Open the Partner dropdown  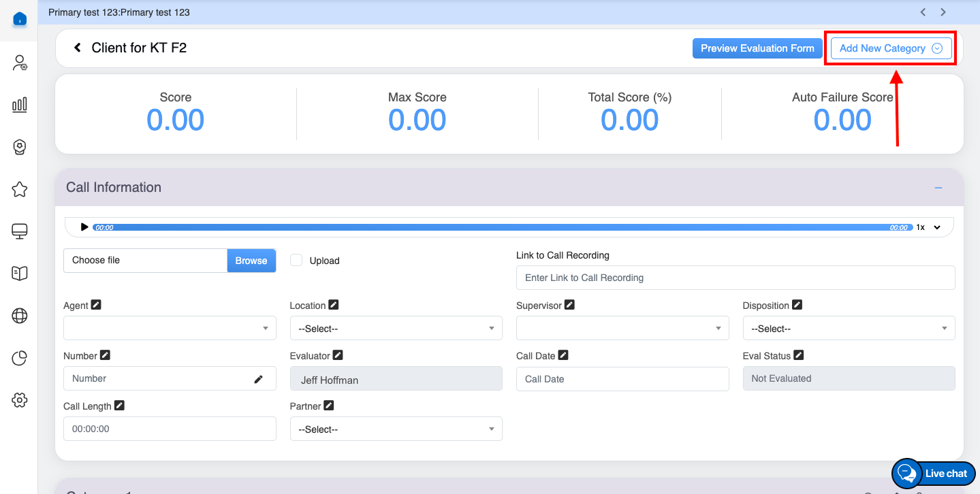click(x=396, y=429)
